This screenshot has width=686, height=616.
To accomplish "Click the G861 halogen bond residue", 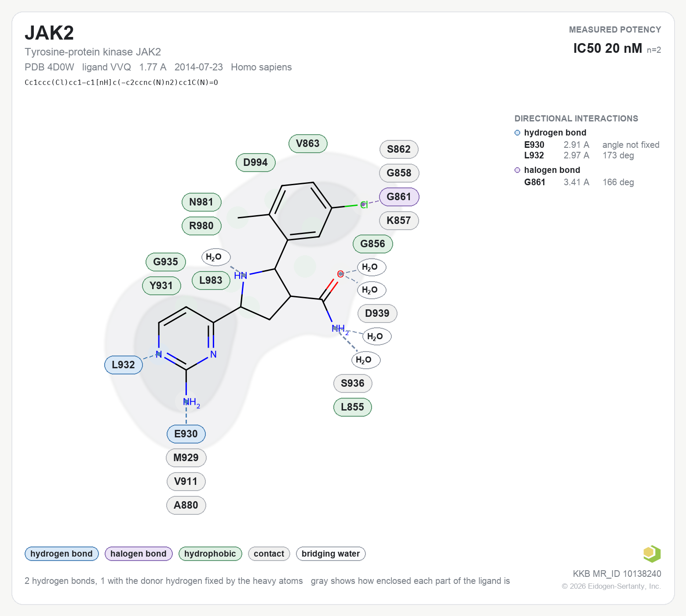I will [399, 197].
